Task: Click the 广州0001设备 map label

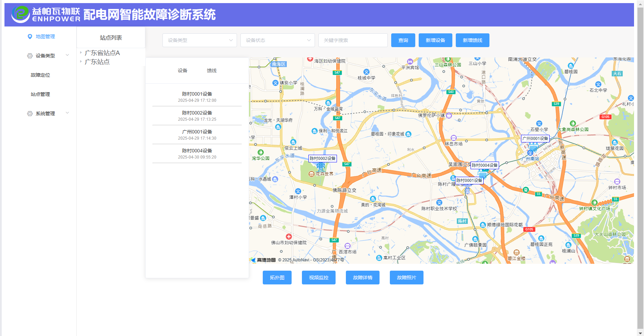Action: tap(535, 139)
